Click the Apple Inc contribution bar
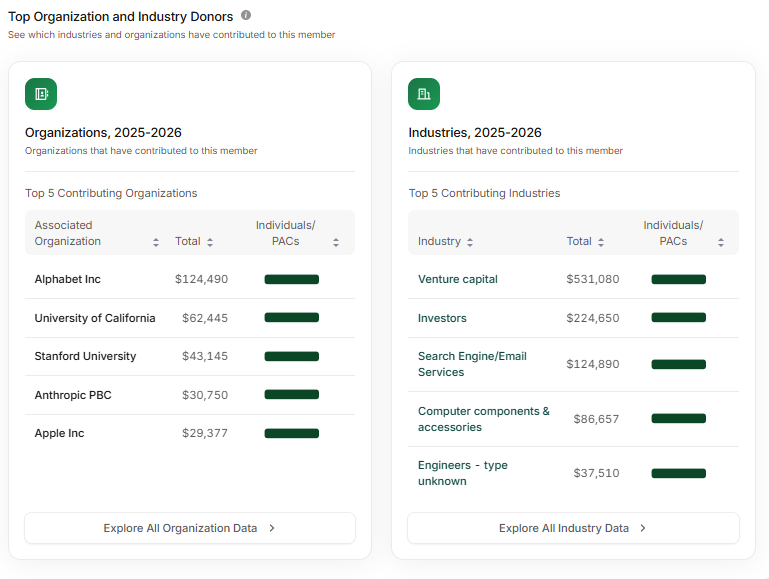769x579 pixels. 292,433
